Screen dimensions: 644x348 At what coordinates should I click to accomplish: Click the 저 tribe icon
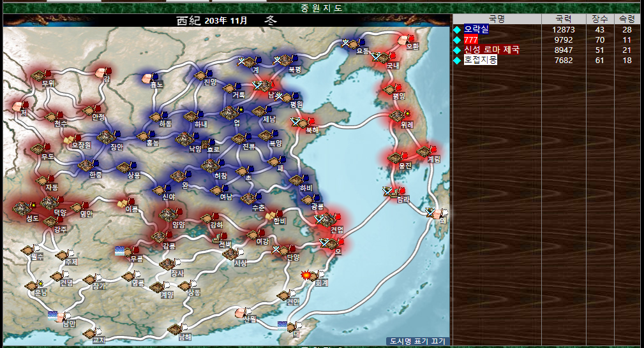18,106
